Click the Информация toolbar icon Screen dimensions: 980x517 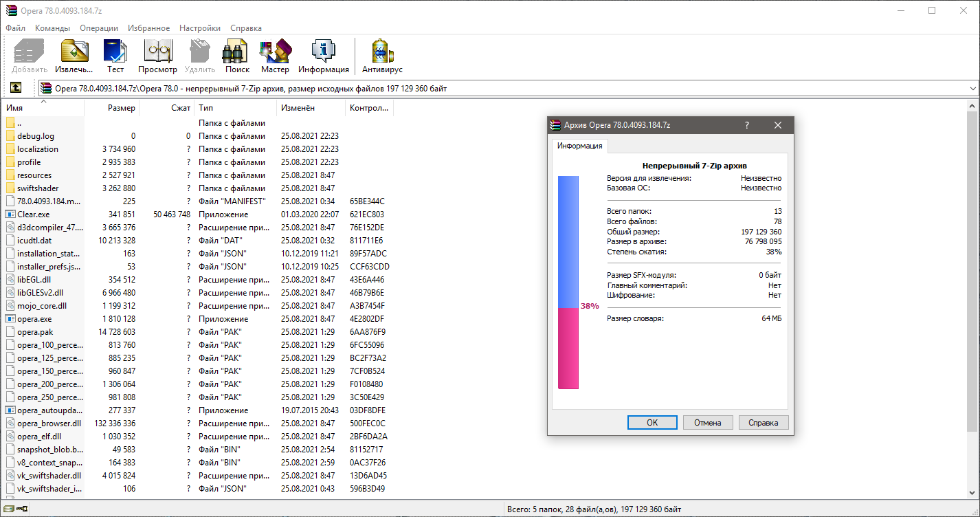point(323,51)
